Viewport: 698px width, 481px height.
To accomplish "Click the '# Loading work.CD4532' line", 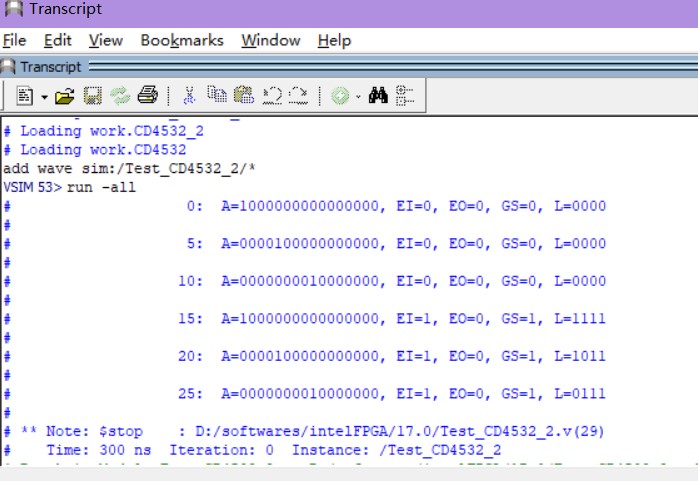I will click(95, 150).
